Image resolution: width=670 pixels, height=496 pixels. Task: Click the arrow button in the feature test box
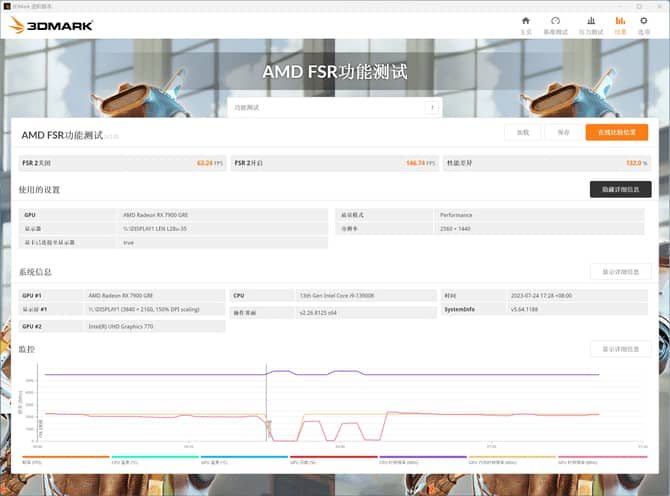(x=432, y=108)
